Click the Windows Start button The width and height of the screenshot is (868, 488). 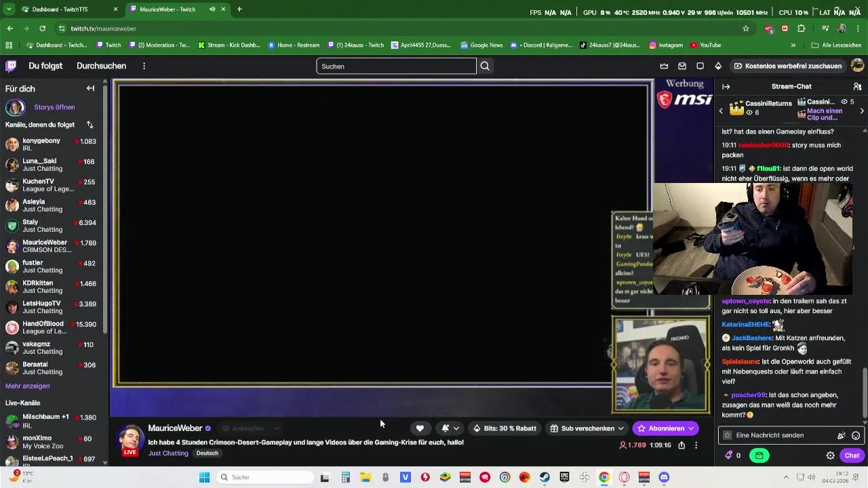pos(204,477)
